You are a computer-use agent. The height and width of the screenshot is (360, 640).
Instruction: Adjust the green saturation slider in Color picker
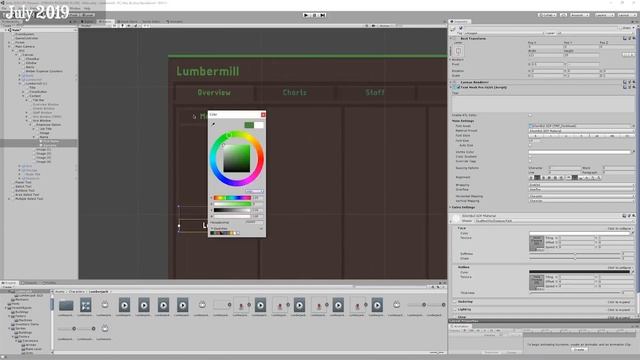232,204
